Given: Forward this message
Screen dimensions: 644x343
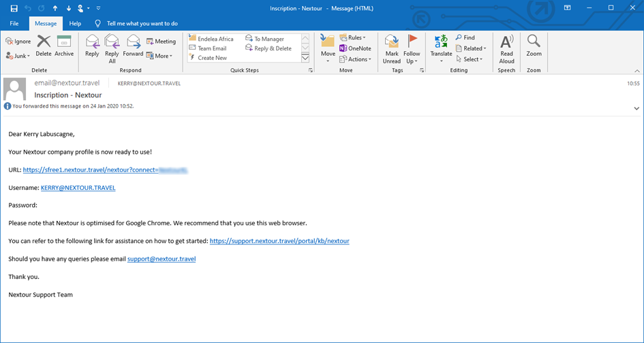Looking at the screenshot, I should point(133,46).
